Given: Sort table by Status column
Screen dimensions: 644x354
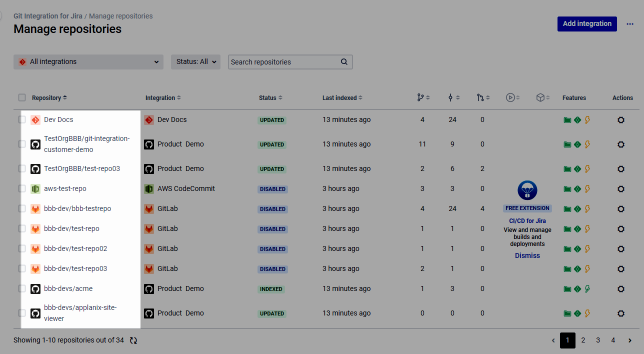Looking at the screenshot, I should click(270, 98).
